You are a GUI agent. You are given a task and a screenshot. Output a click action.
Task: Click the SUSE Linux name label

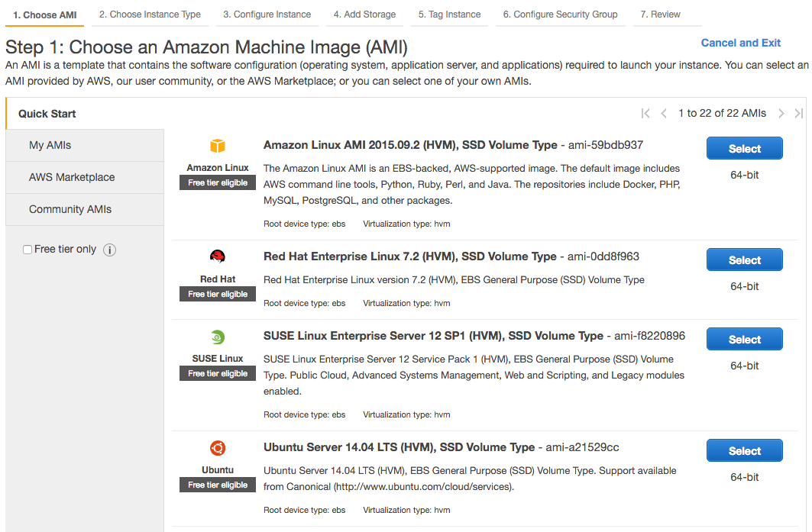[x=218, y=359]
